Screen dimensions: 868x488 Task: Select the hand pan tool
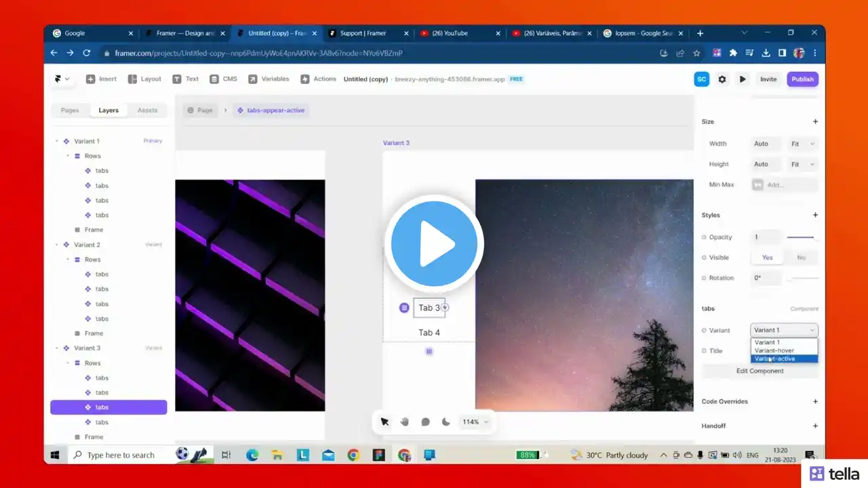click(405, 422)
